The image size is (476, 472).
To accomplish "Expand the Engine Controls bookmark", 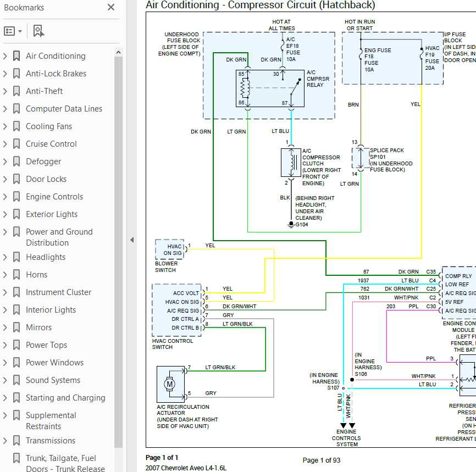I will (x=5, y=197).
